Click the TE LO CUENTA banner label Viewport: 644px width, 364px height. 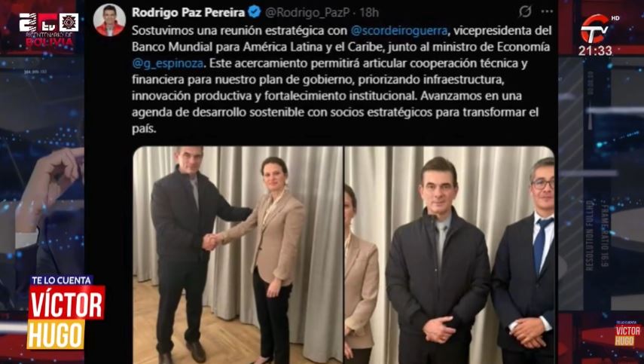click(x=61, y=280)
